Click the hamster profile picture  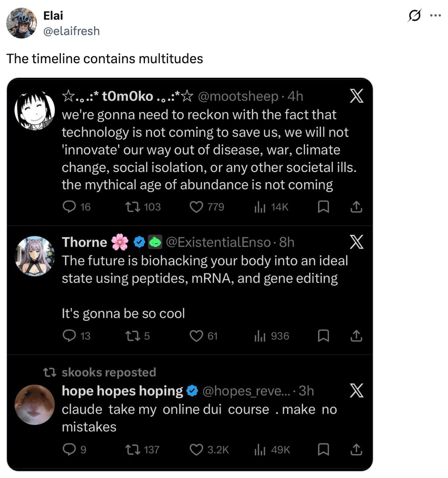tap(35, 405)
